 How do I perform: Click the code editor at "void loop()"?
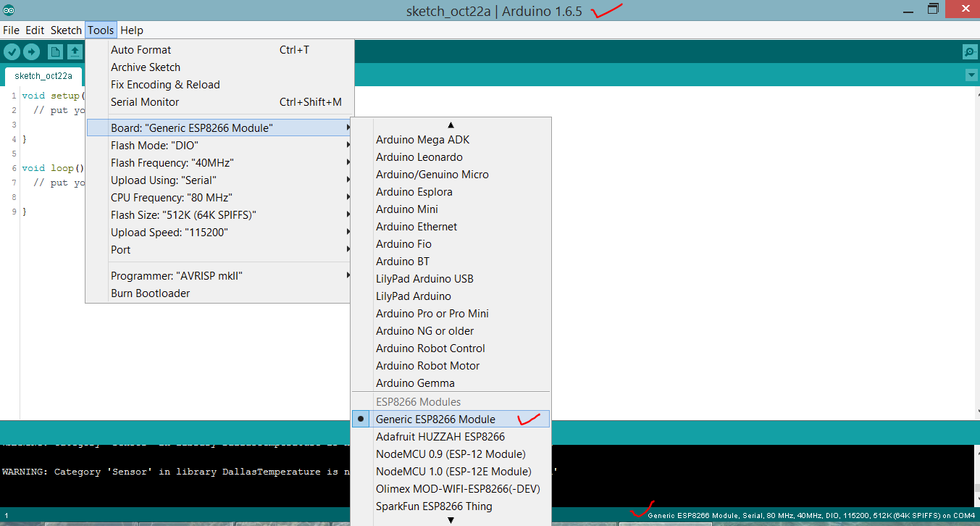(x=53, y=168)
